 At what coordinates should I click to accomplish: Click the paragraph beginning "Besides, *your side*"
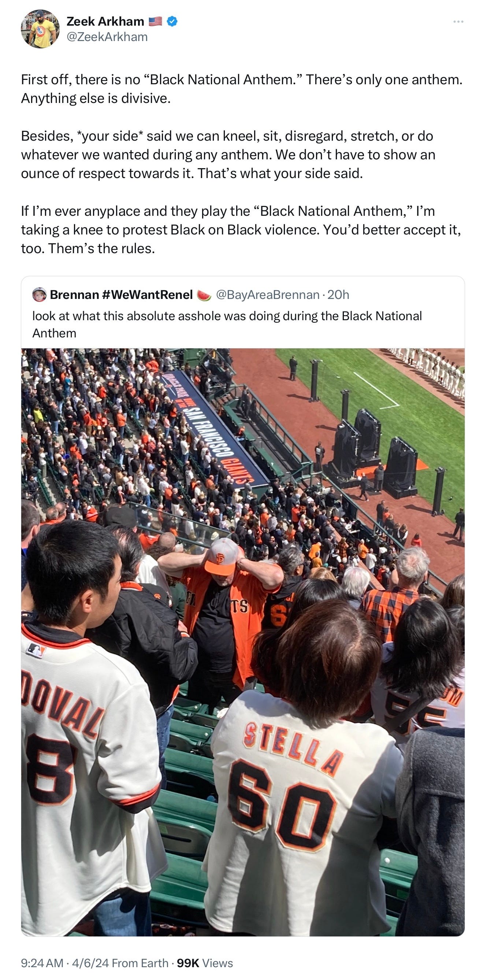tap(228, 155)
